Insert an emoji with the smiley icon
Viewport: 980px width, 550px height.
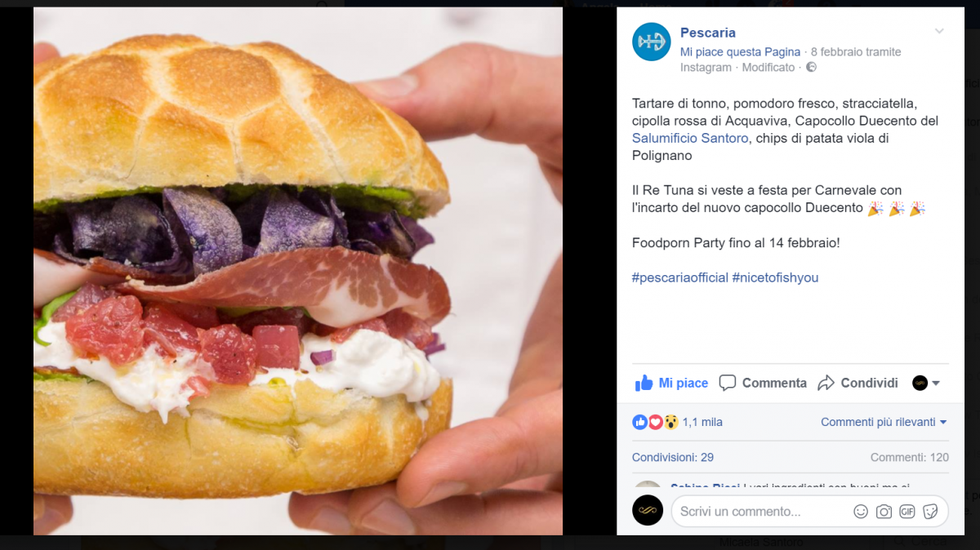point(861,512)
